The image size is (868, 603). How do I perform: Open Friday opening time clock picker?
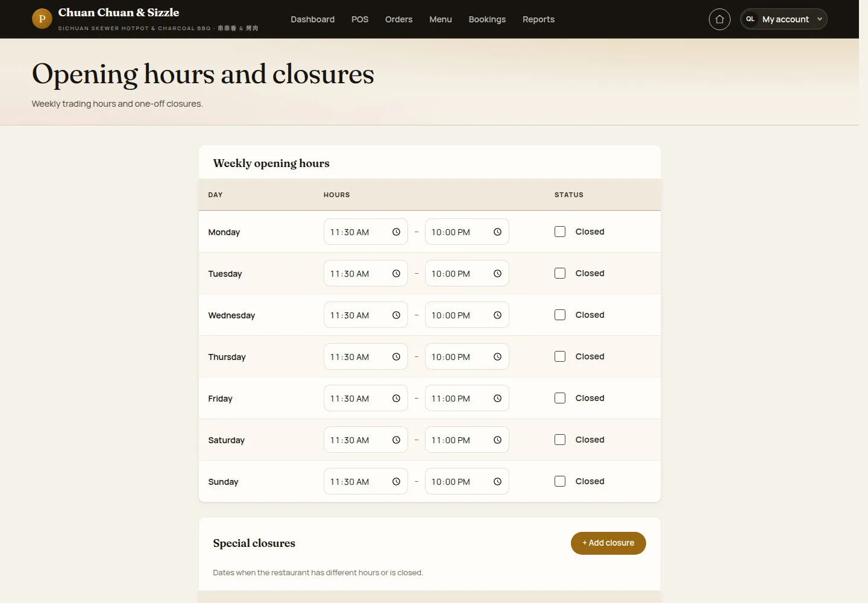pos(396,399)
